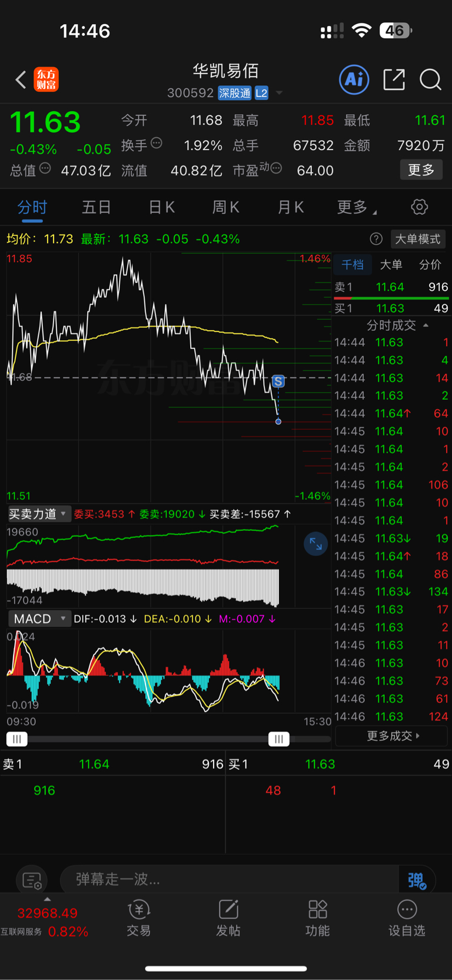452x980 pixels.
Task: Collapse the 分时成交 section header
Action: tap(397, 325)
